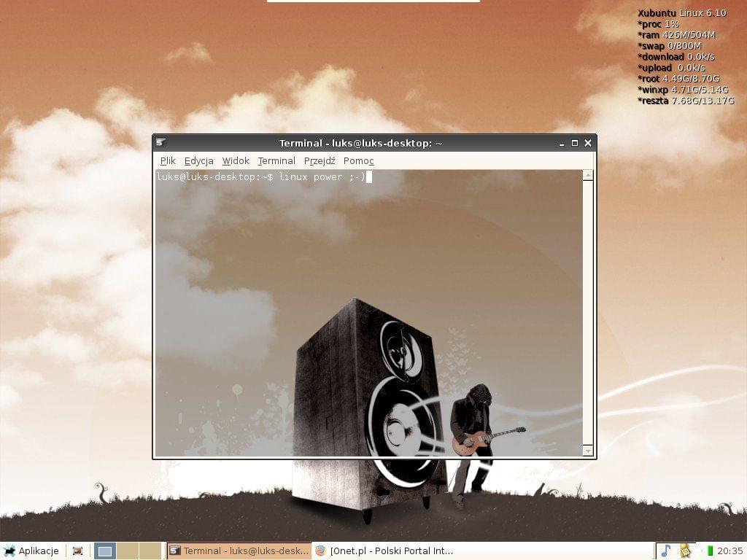
Task: Click the show desktop icon in panel
Action: [x=77, y=551]
